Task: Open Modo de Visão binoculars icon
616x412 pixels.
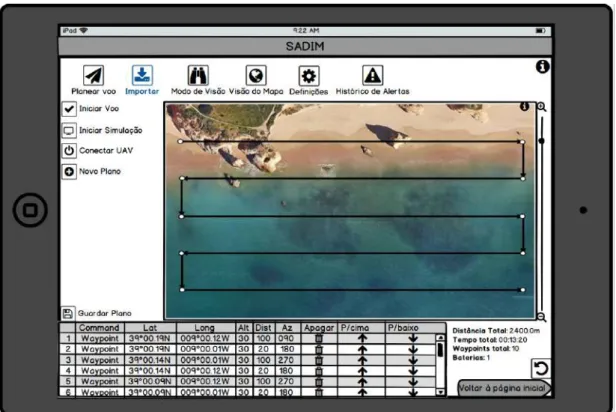Action: [x=198, y=75]
